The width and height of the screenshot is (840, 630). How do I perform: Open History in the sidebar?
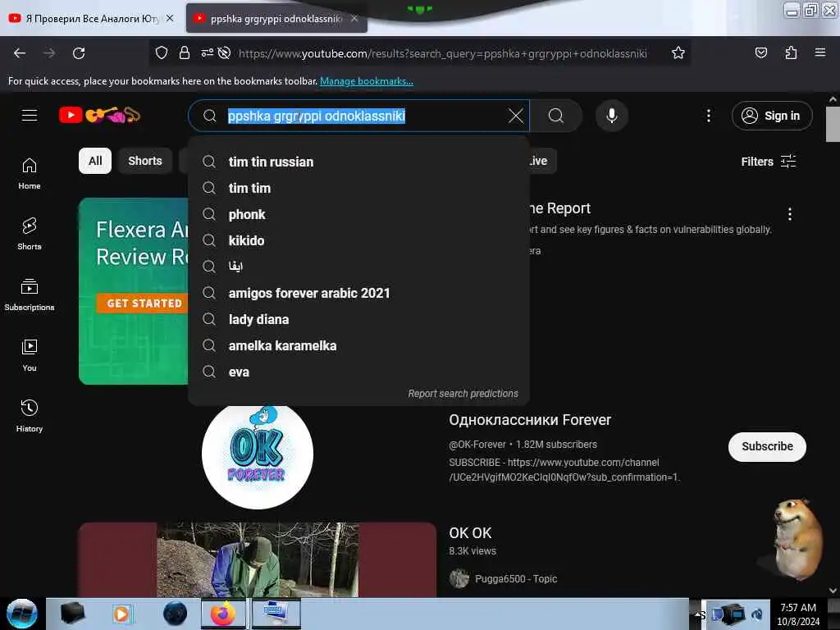[x=30, y=416]
